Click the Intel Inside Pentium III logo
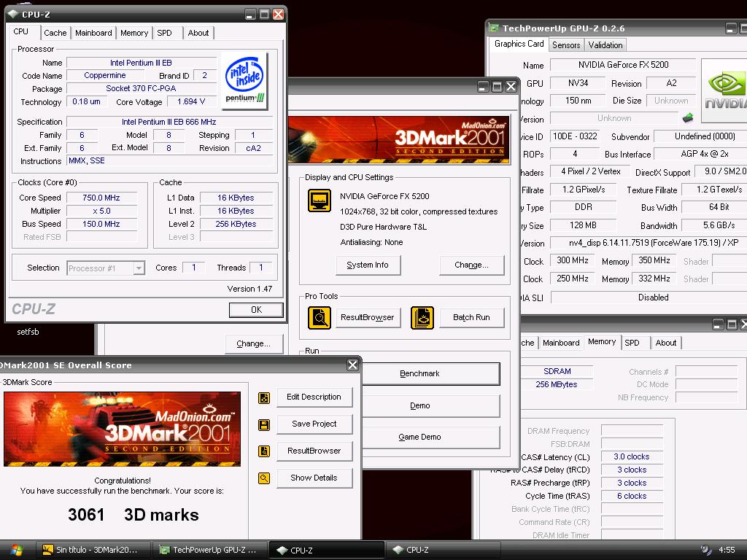Viewport: 747px width, 560px height. point(245,80)
